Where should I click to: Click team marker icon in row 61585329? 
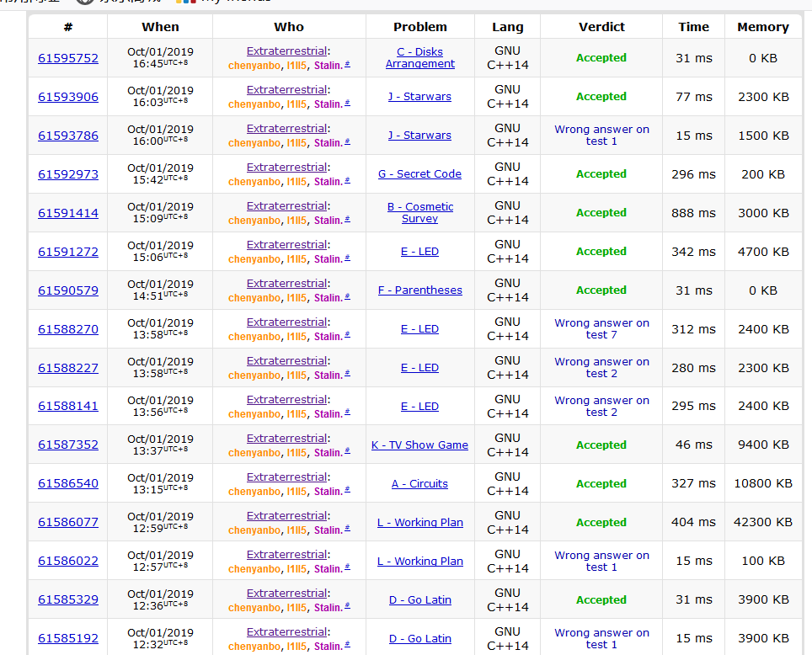348,606
